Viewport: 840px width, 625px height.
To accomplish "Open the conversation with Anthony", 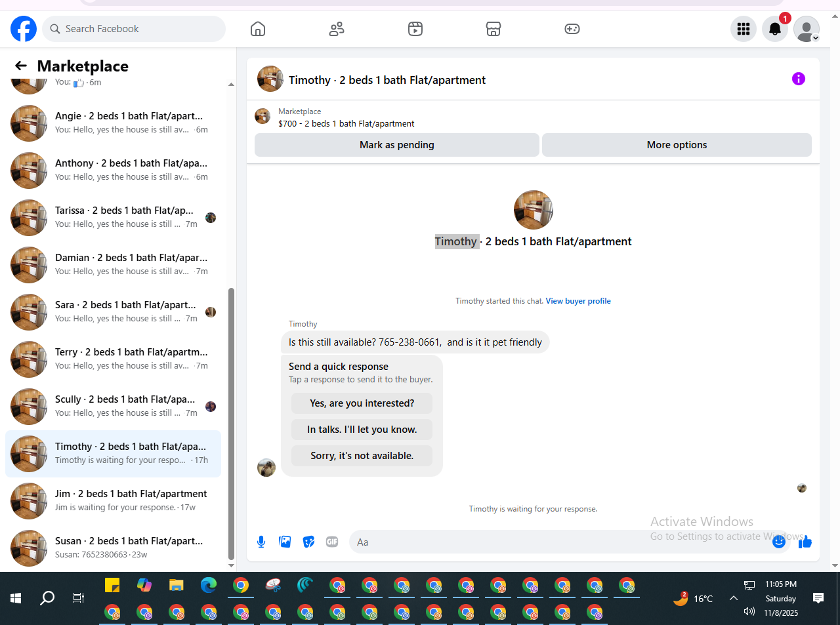I will click(113, 171).
